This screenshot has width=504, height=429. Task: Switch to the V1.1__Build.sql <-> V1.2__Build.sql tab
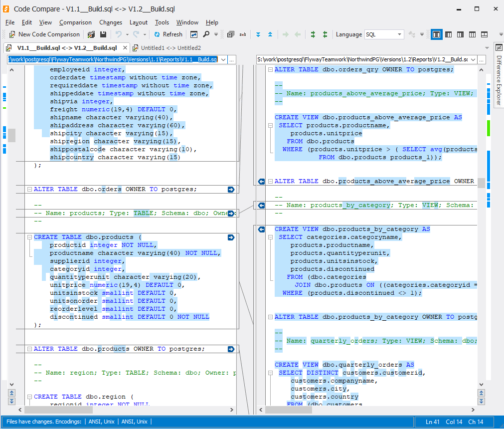pos(67,48)
